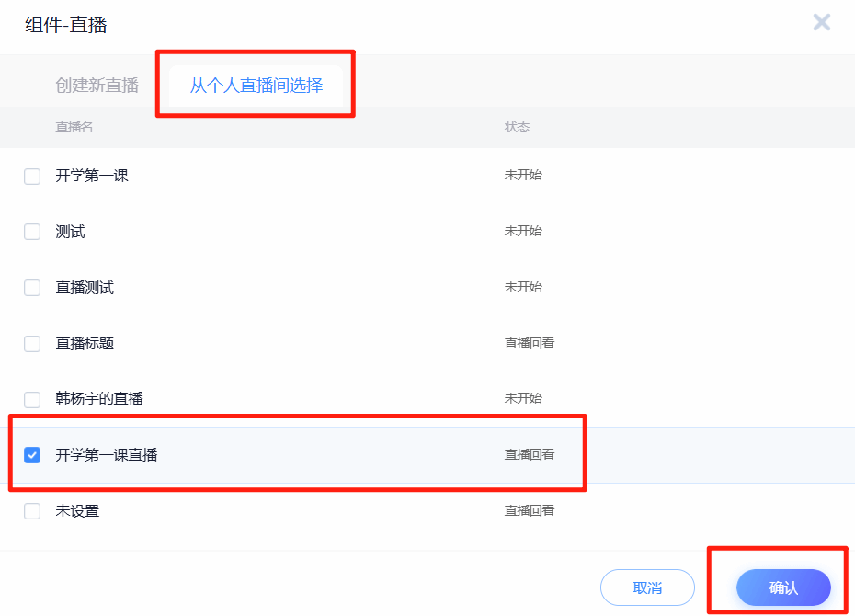Uncheck the 开学第一课直播 checkbox
Viewport: 855px width, 616px height.
[32, 455]
